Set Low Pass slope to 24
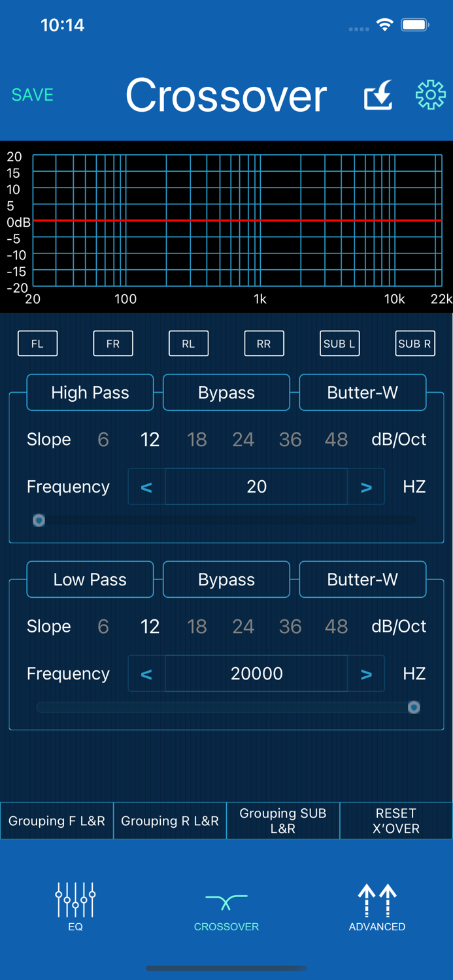453x980 pixels. point(243,627)
